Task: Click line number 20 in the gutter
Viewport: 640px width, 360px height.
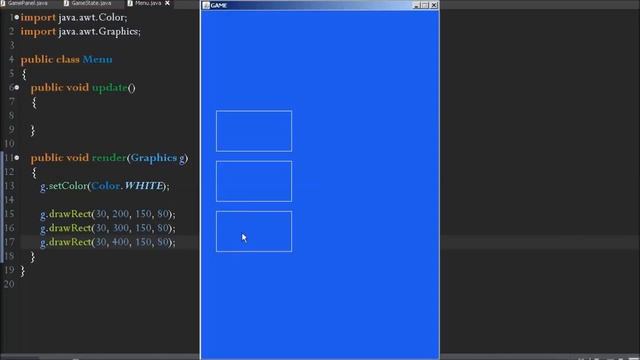Action: [x=9, y=284]
